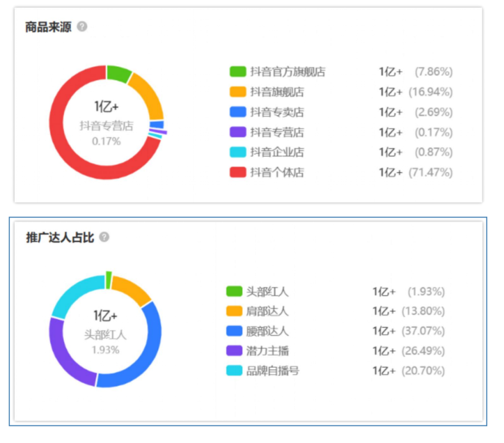
Task: Toggle the red 抖音个体店 legend swatch
Action: pos(237,172)
